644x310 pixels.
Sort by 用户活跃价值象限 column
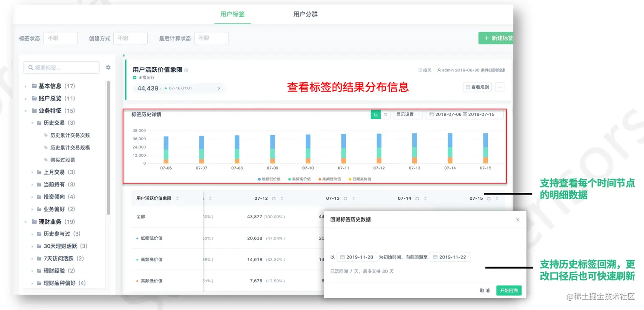177,198
